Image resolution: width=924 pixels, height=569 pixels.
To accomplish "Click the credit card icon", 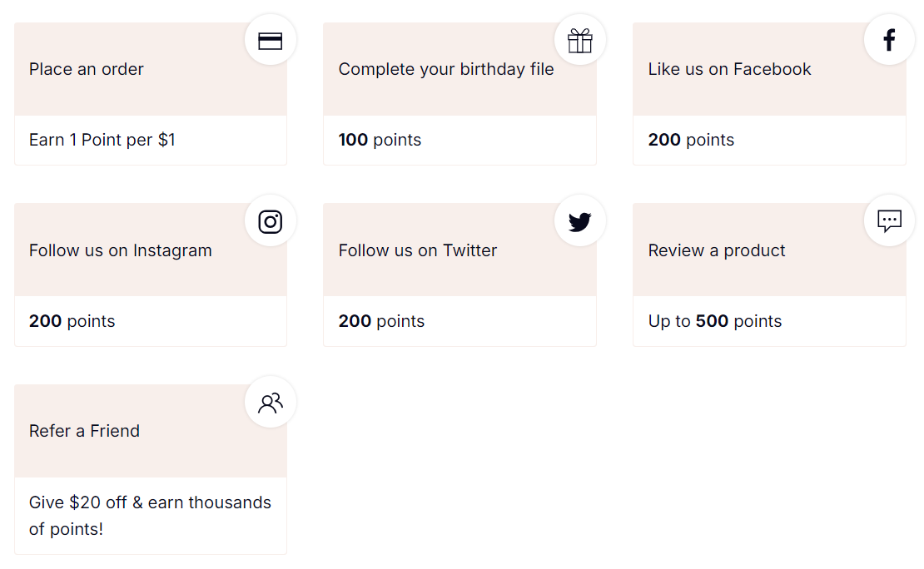I will coord(271,41).
